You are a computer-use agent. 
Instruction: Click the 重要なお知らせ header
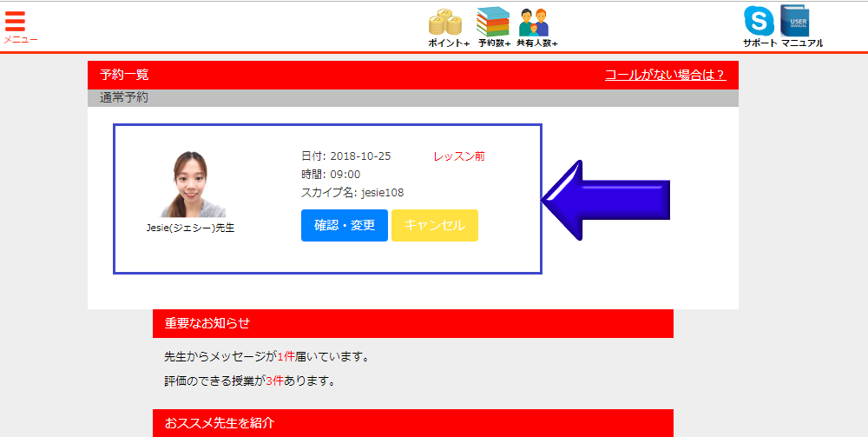pos(413,323)
